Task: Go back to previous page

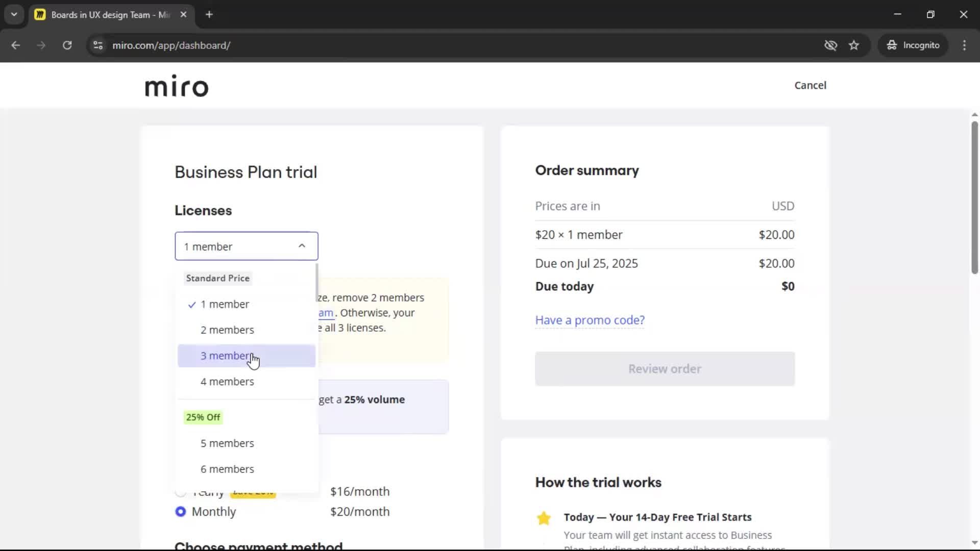Action: point(16,45)
